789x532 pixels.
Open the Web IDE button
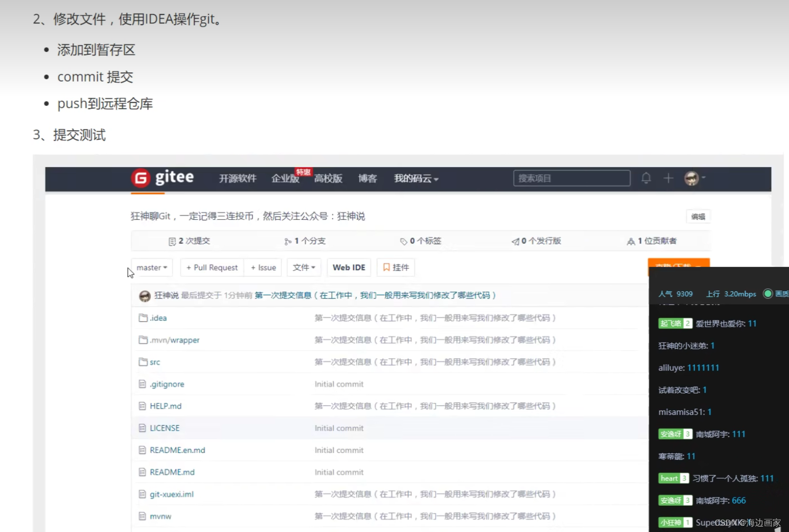(x=349, y=267)
